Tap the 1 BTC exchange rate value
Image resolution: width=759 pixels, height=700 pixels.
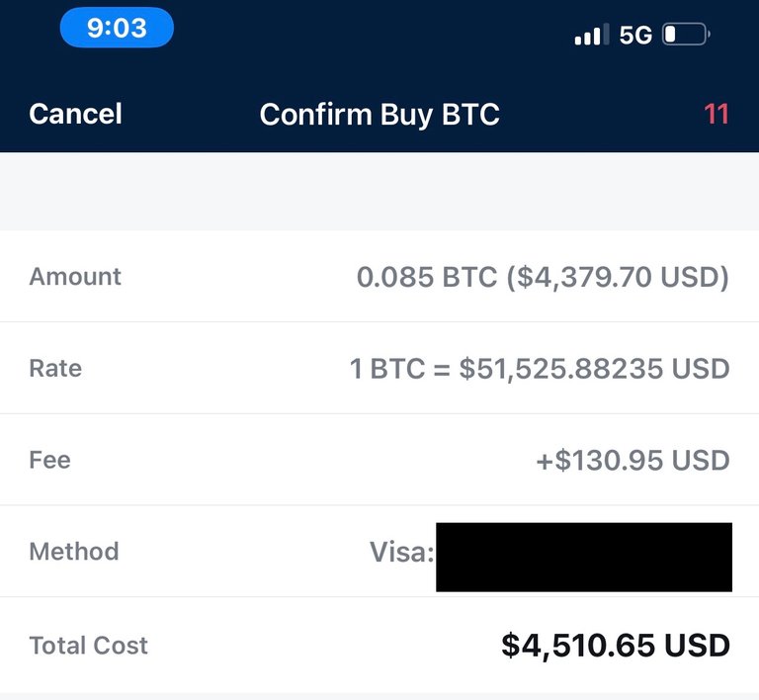point(540,369)
